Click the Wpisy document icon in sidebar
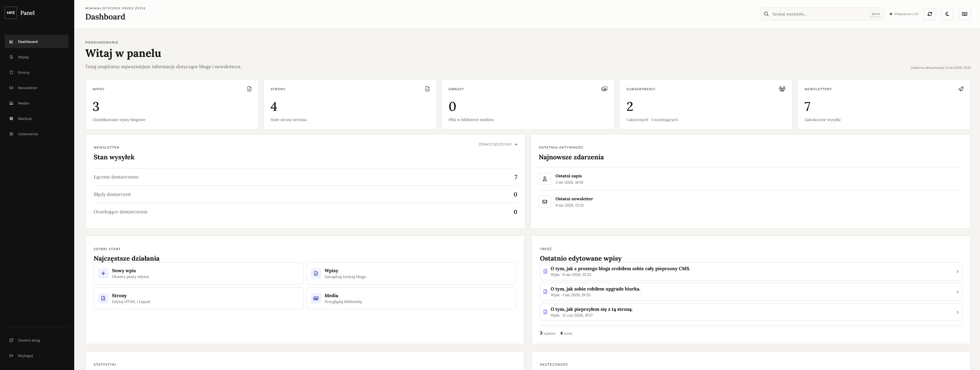The height and width of the screenshot is (370, 980). tap(11, 57)
